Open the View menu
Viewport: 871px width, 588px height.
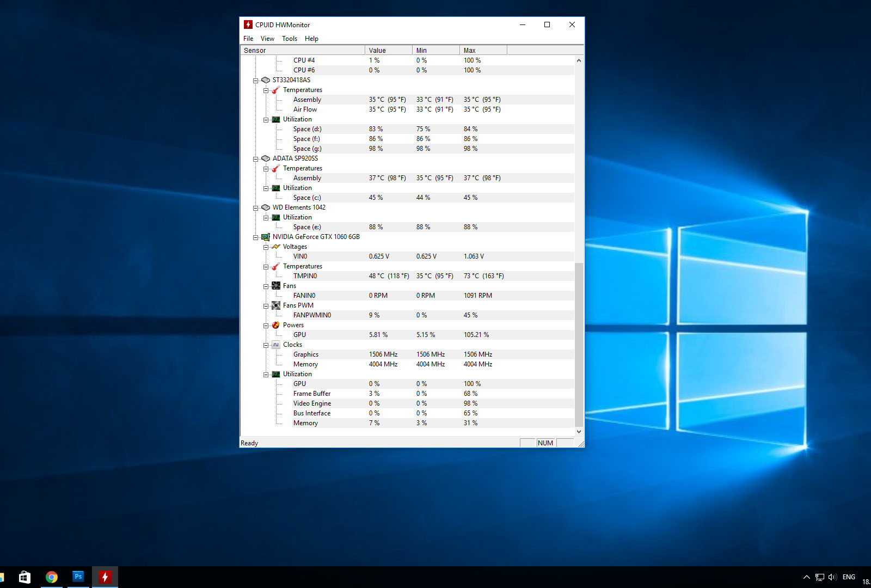[267, 39]
